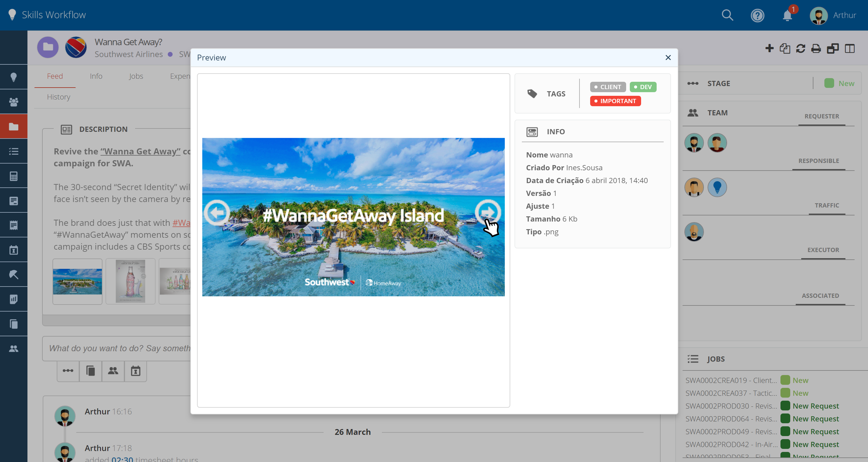Open calendar icon in left sidebar
Image resolution: width=868 pixels, height=462 pixels.
click(13, 250)
